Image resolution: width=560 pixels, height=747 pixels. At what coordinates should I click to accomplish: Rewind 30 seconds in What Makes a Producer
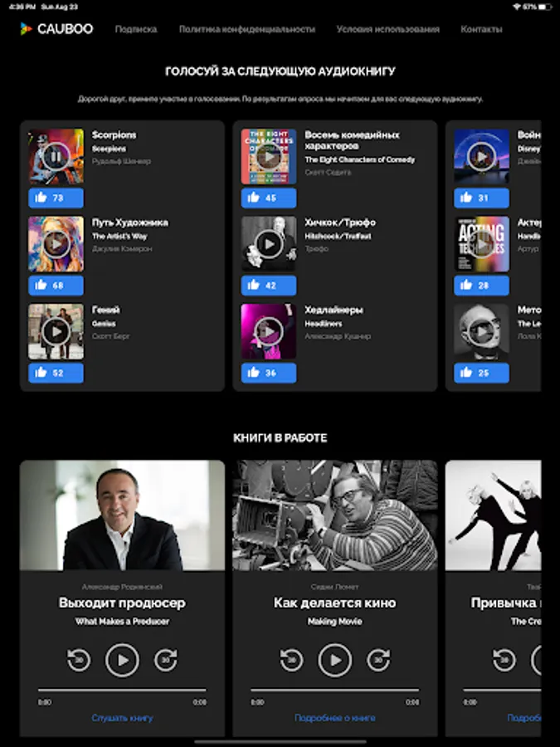pyautogui.click(x=79, y=661)
